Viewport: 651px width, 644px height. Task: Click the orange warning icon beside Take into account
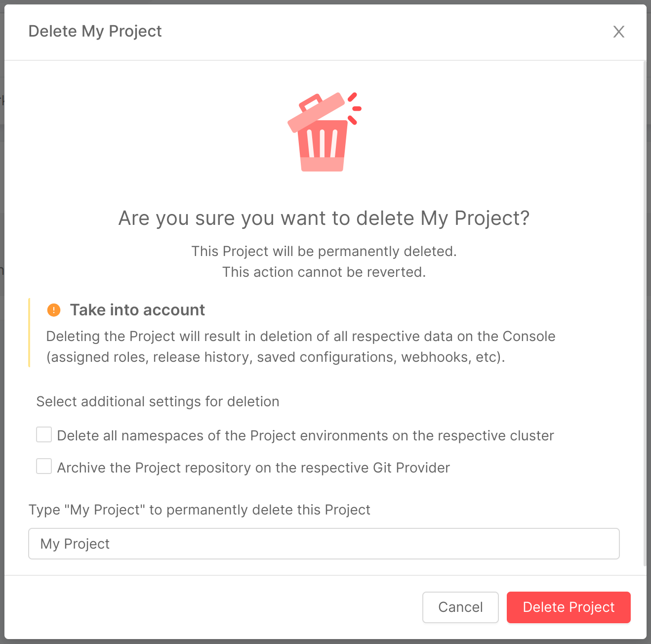pyautogui.click(x=53, y=309)
